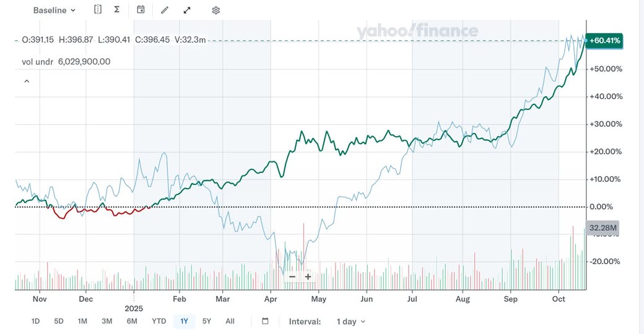This screenshot has height=334, width=644.
Task: Pick the YTD range
Action: coord(159,321)
